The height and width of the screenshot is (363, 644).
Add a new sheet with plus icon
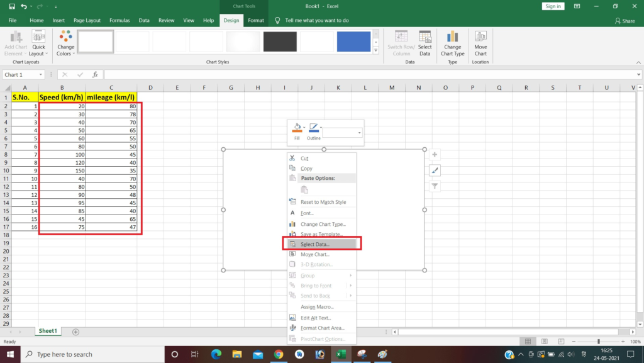coord(75,332)
